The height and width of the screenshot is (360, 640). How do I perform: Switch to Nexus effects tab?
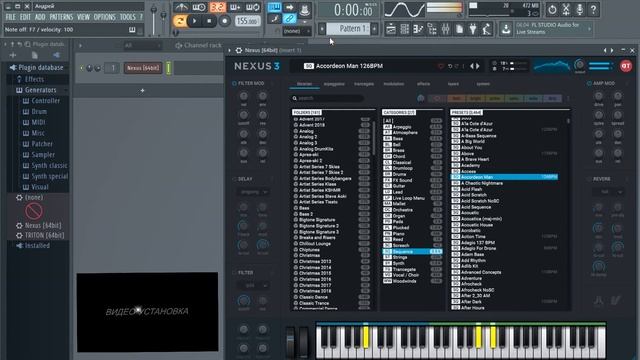(x=423, y=84)
